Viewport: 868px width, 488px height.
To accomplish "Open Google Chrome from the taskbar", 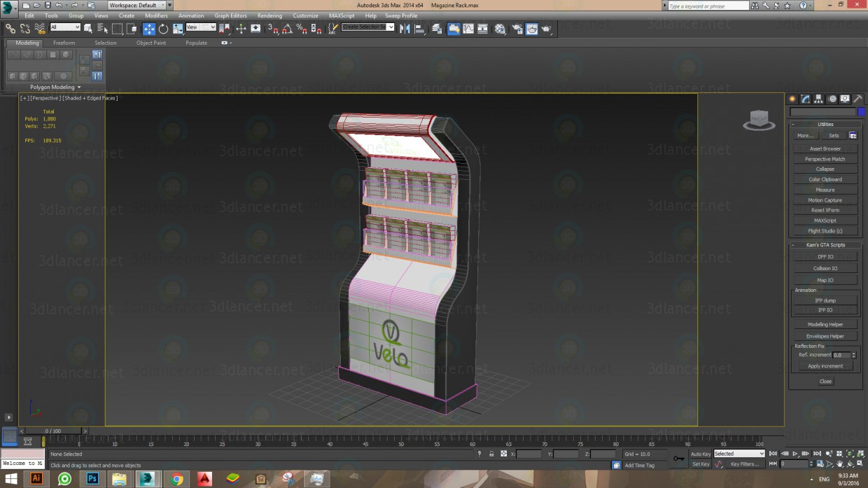I will [176, 479].
